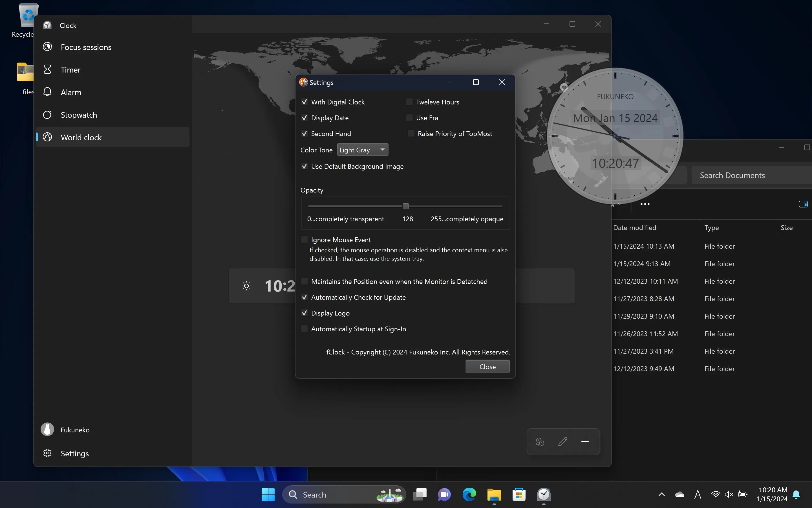Click the Fukuneko account avatar

(47, 429)
